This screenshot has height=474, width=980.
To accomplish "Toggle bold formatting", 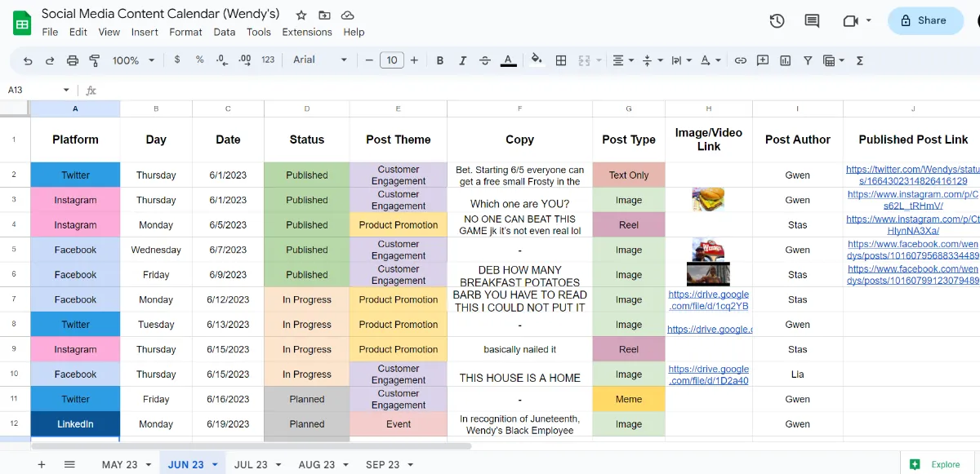I will (x=439, y=60).
